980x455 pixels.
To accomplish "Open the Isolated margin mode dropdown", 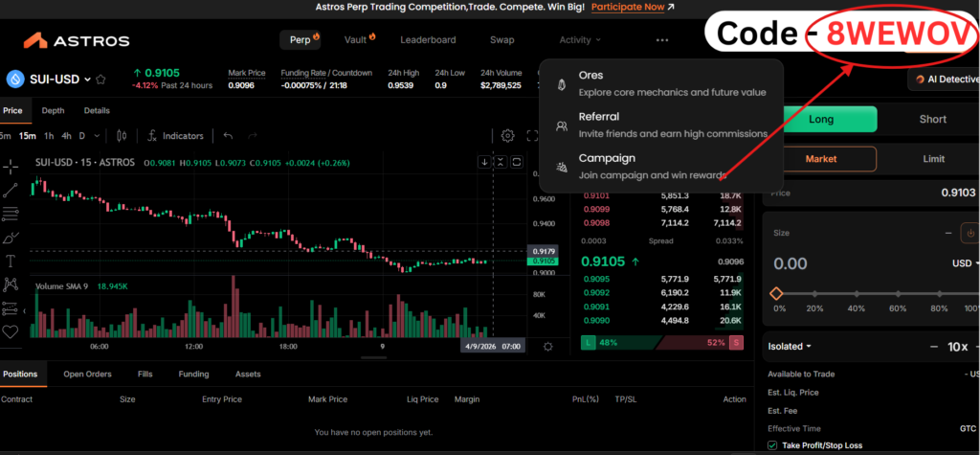I will point(790,346).
